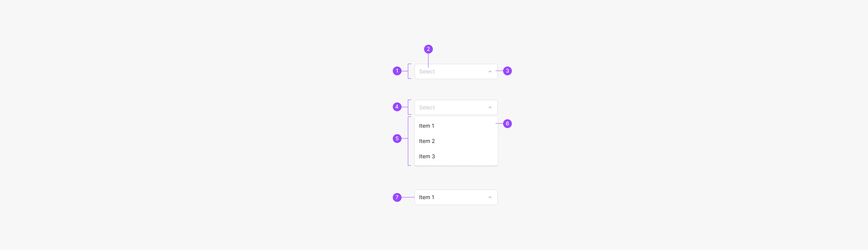Collapse the open dropdown using its chevron

(490, 107)
